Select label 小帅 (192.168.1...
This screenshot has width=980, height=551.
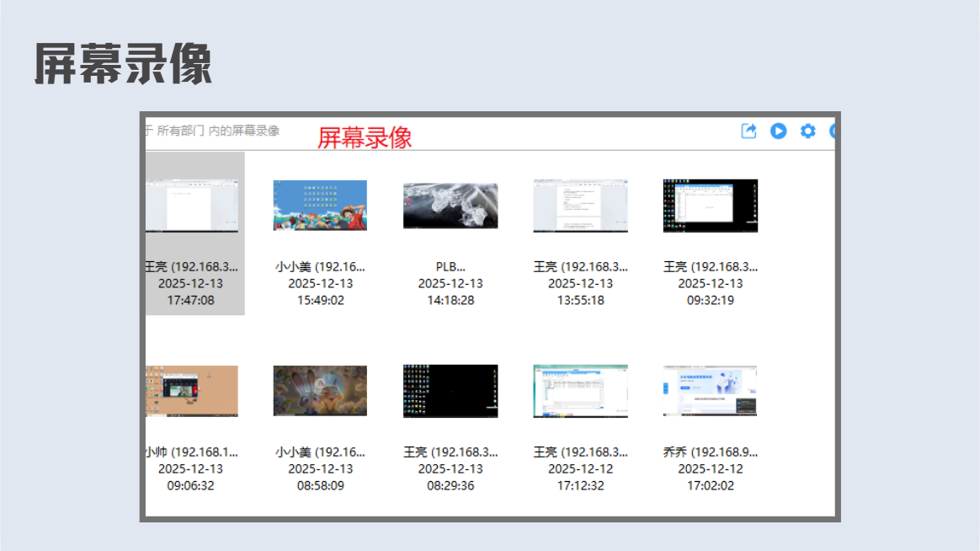coord(192,452)
